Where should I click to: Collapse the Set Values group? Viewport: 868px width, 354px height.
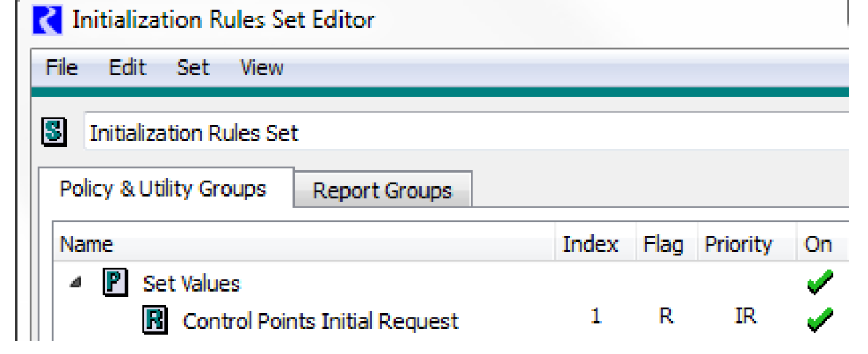click(x=77, y=282)
